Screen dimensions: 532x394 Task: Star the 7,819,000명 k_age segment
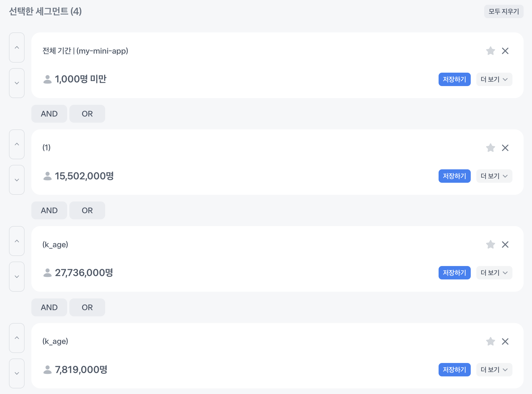pyautogui.click(x=490, y=341)
